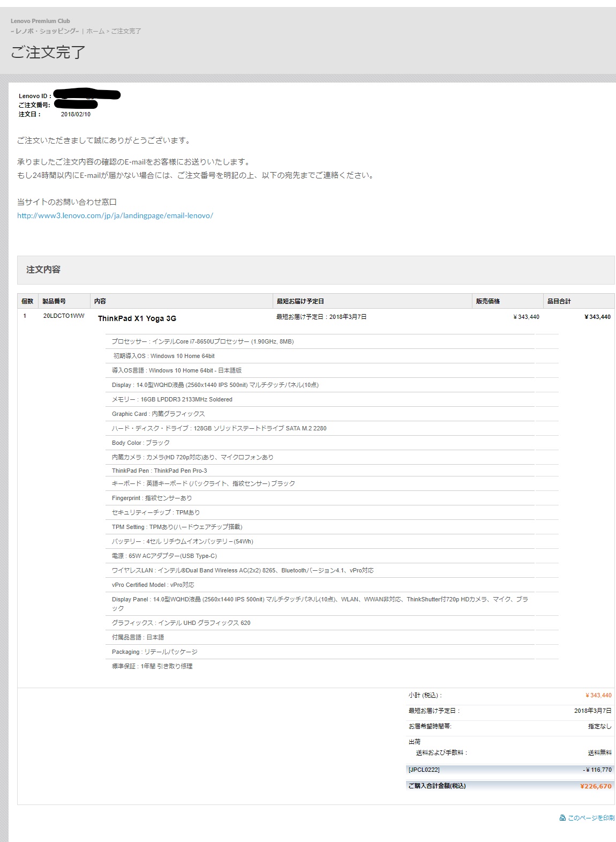Viewport: 616px width, 842px height.
Task: Click the orange 小計 amount ¥343,440
Action: point(598,695)
